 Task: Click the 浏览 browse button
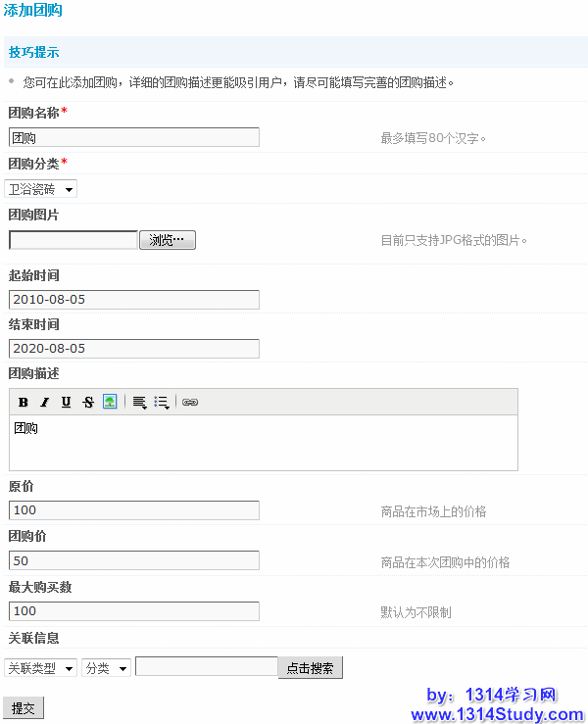[x=168, y=240]
